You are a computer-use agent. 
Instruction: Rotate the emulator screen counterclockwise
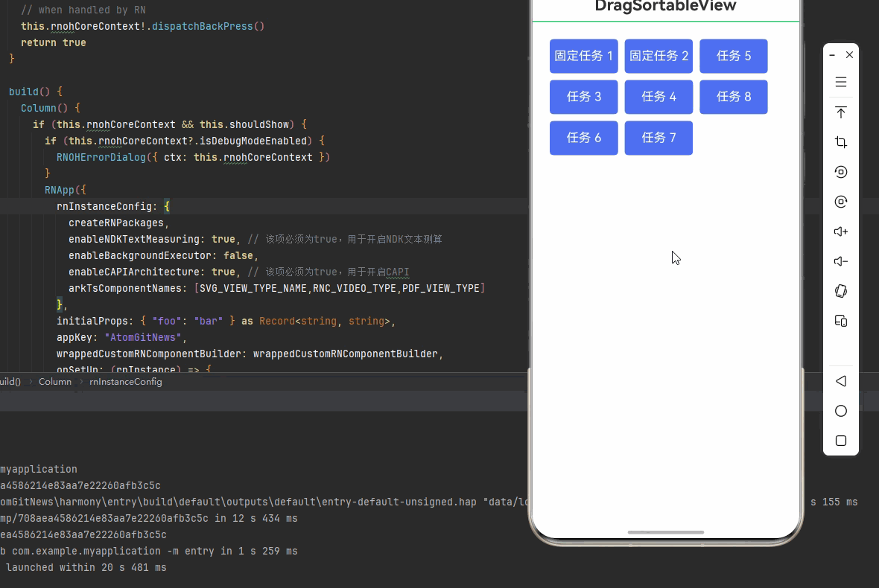point(840,172)
